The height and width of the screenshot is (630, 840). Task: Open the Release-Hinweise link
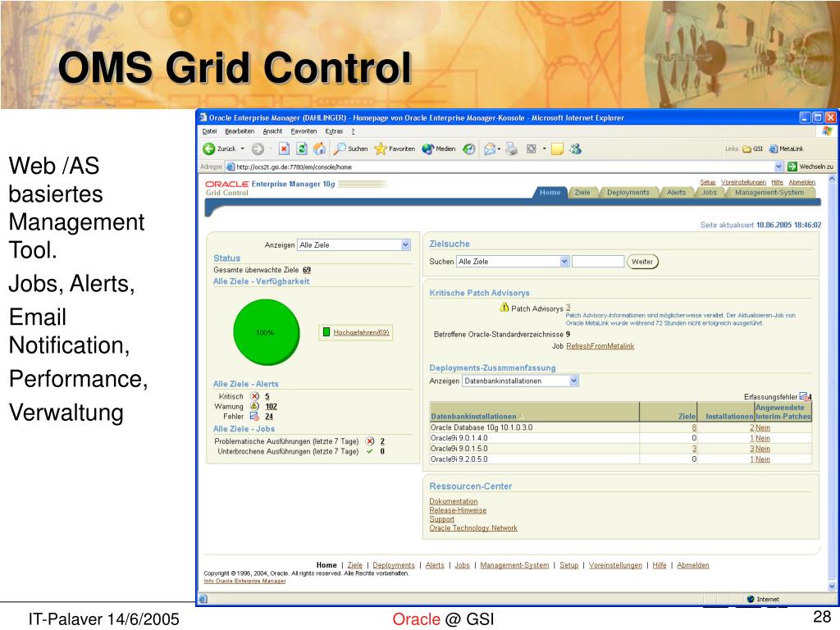[x=458, y=510]
